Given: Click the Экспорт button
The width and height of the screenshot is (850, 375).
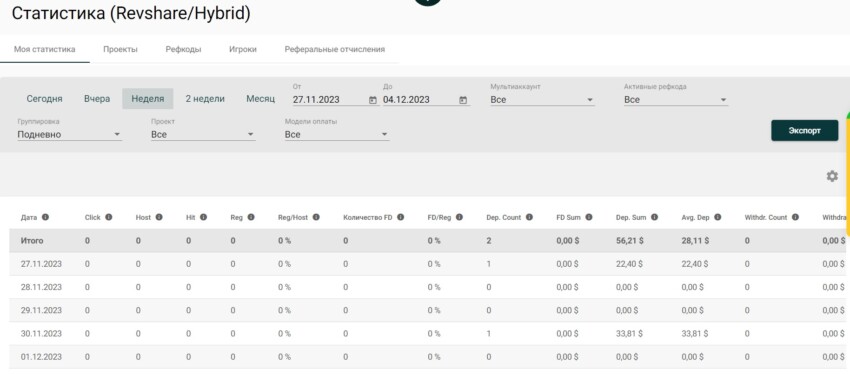Looking at the screenshot, I should [x=804, y=131].
